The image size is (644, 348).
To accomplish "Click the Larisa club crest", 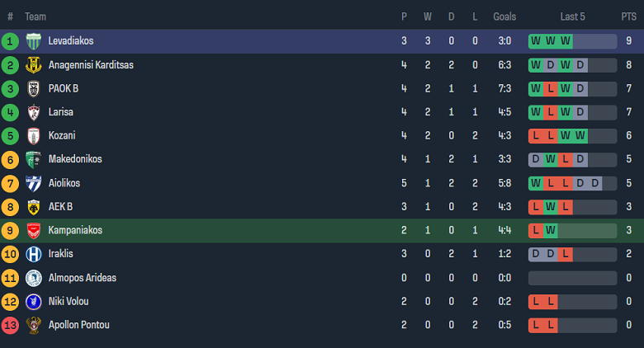I will pos(34,112).
